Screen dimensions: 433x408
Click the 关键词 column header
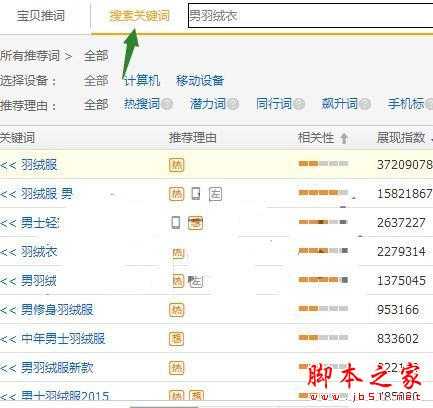pos(17,137)
